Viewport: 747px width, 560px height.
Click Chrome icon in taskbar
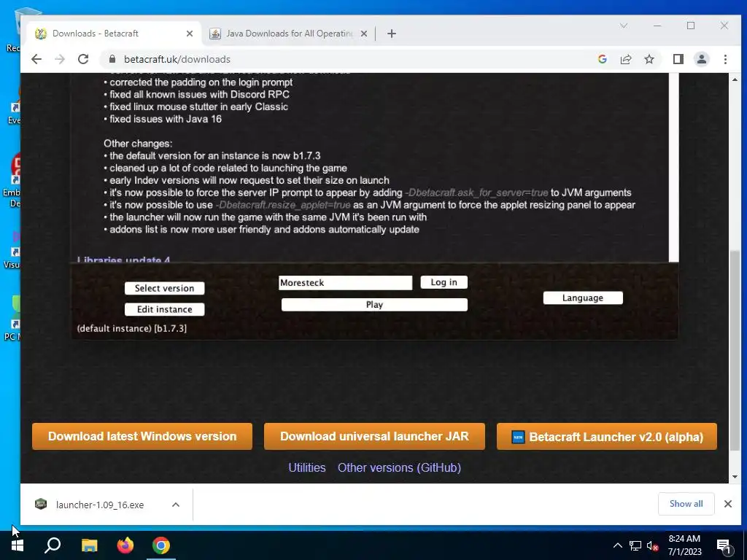click(x=161, y=545)
